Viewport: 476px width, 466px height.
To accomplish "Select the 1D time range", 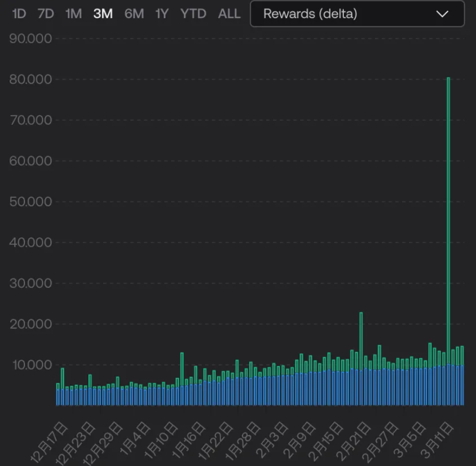I will pos(19,14).
